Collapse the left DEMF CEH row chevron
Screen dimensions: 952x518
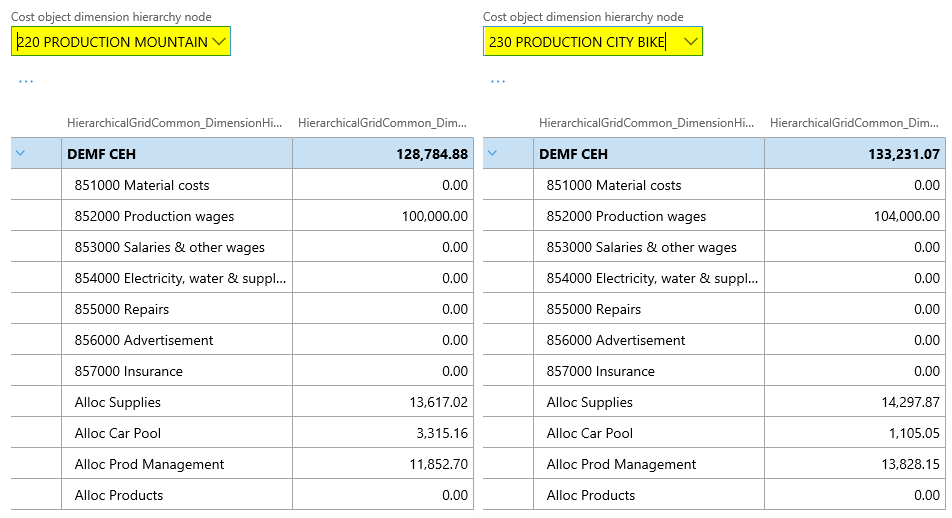click(x=22, y=154)
